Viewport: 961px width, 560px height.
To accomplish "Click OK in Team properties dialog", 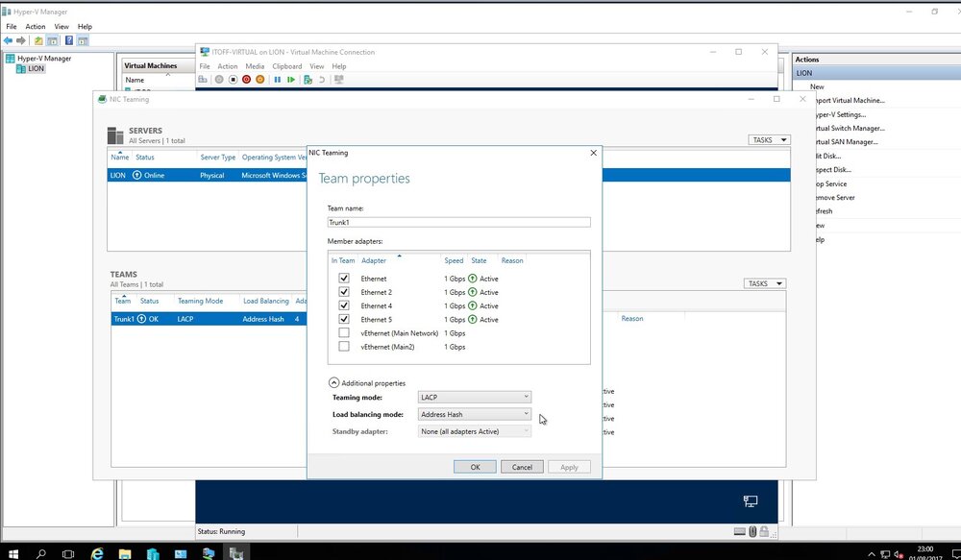I will pyautogui.click(x=475, y=467).
